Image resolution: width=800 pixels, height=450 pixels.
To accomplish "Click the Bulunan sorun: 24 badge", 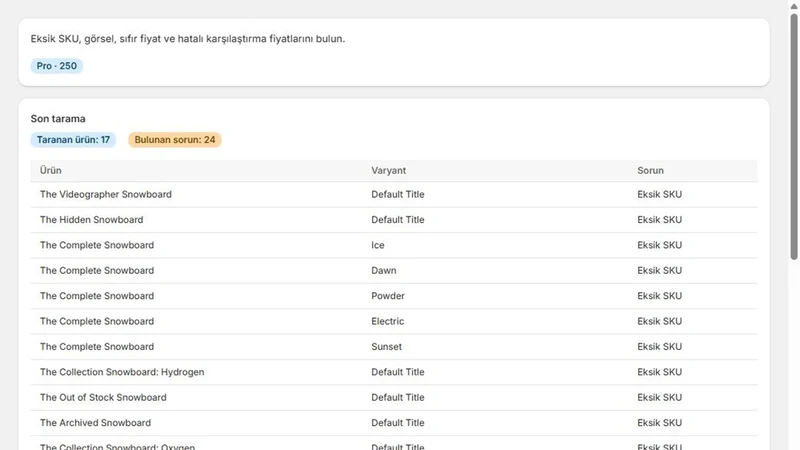I will 174,140.
